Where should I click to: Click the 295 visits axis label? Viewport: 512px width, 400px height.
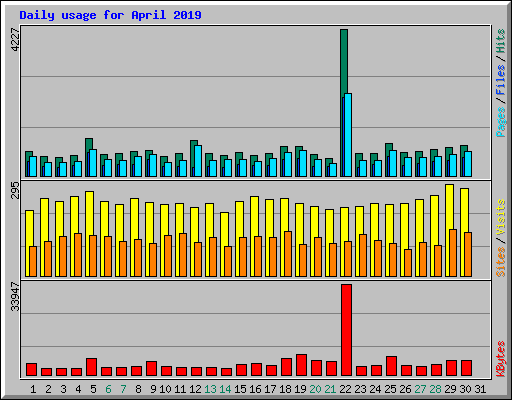pyautogui.click(x=15, y=190)
